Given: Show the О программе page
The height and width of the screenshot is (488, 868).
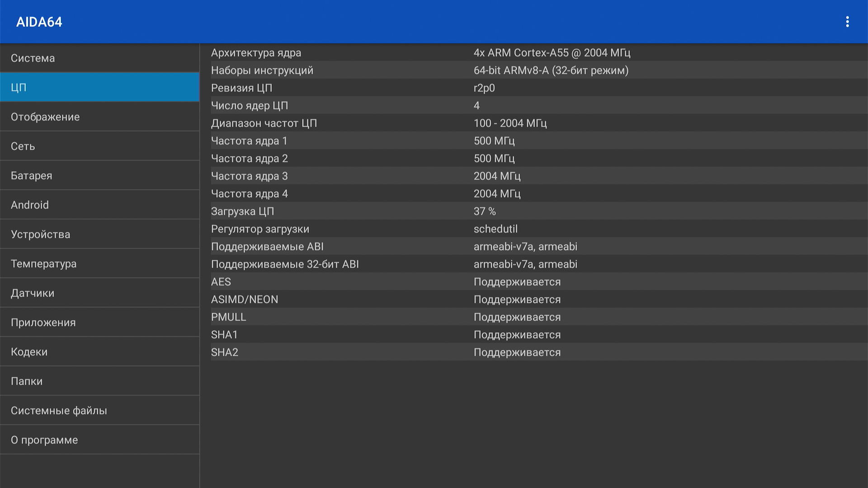Looking at the screenshot, I should pyautogui.click(x=99, y=440).
